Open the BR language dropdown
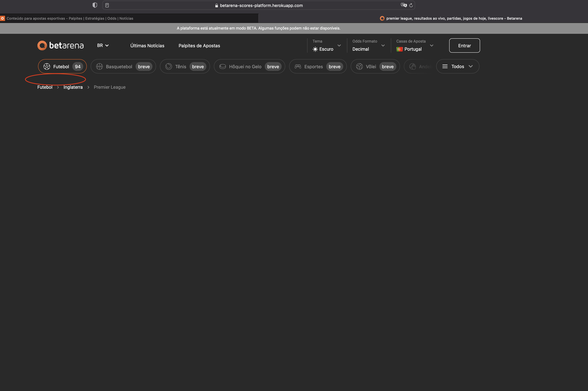Screen dimensions: 588x391 (103, 45)
